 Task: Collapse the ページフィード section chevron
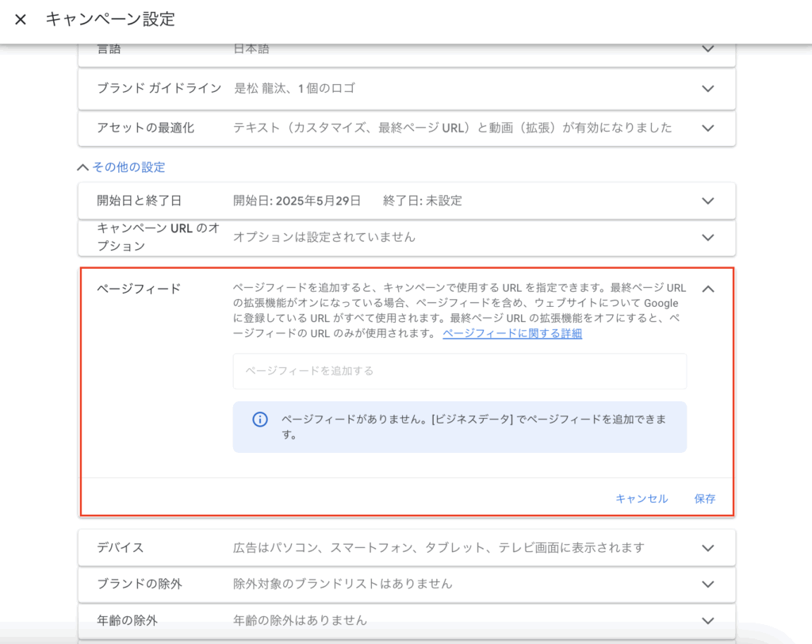tap(708, 289)
